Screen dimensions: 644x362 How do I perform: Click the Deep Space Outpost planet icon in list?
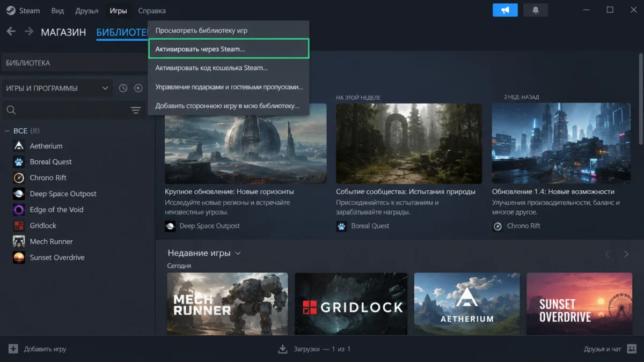19,194
